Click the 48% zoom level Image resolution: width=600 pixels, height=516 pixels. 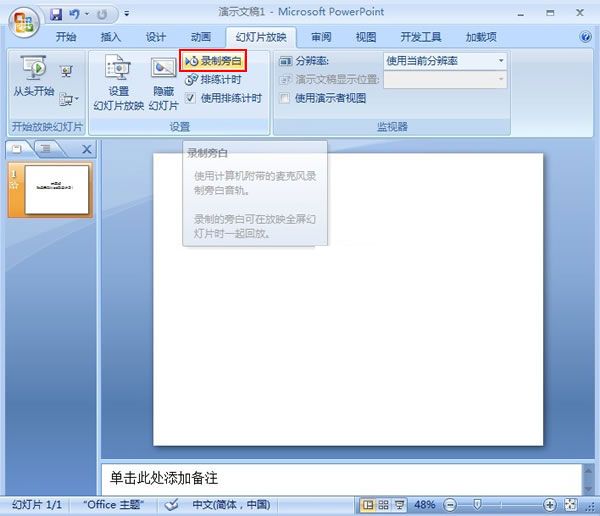point(424,505)
